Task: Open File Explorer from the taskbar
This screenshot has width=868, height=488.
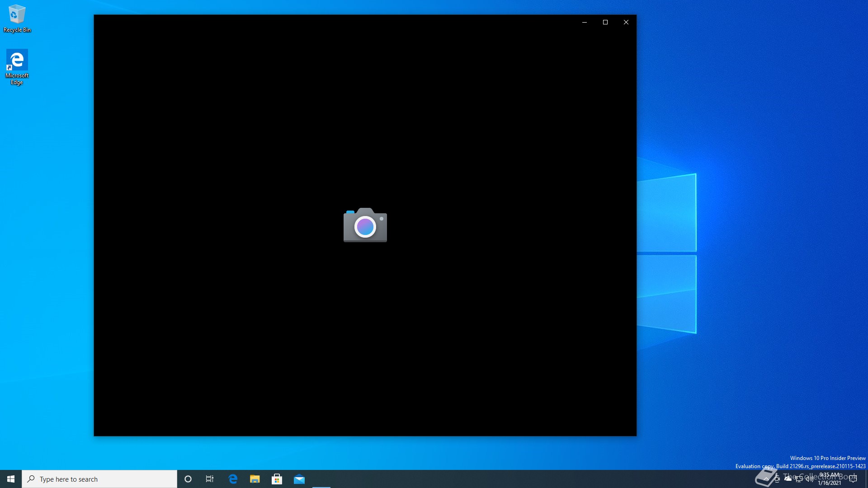Action: [255, 479]
